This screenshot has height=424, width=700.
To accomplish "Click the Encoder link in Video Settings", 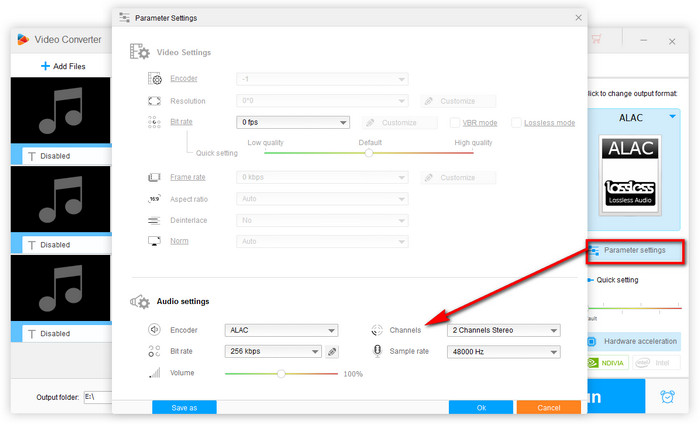I will click(183, 78).
